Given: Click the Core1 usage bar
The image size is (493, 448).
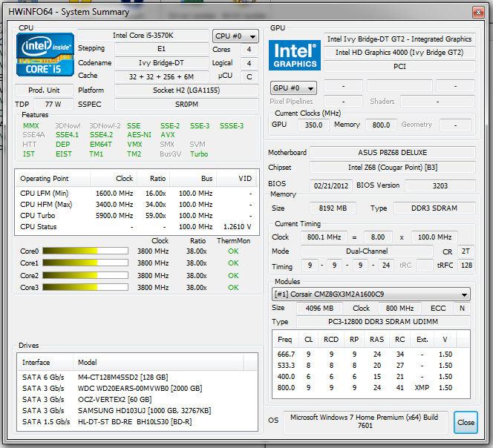Looking at the screenshot, I should [85, 263].
